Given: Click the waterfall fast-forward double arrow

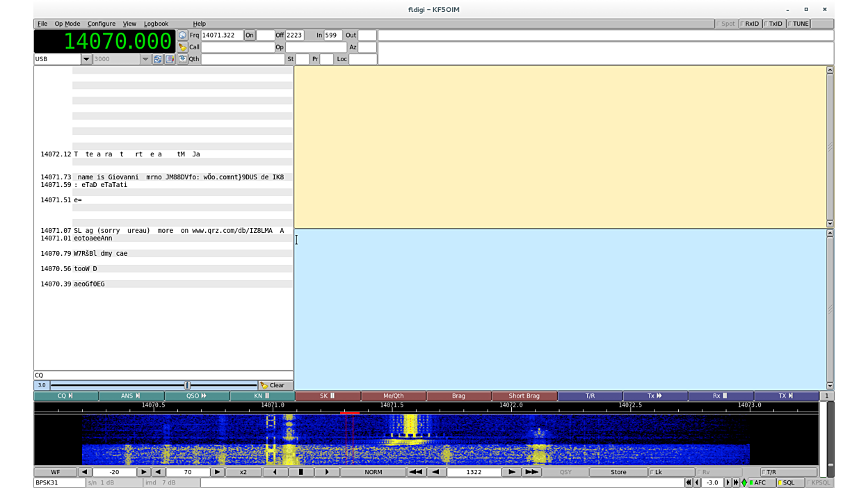Looking at the screenshot, I should (x=531, y=472).
